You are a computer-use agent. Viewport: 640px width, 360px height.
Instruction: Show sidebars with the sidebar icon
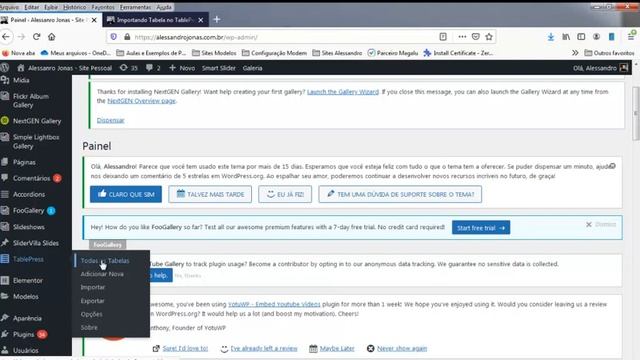tap(581, 37)
